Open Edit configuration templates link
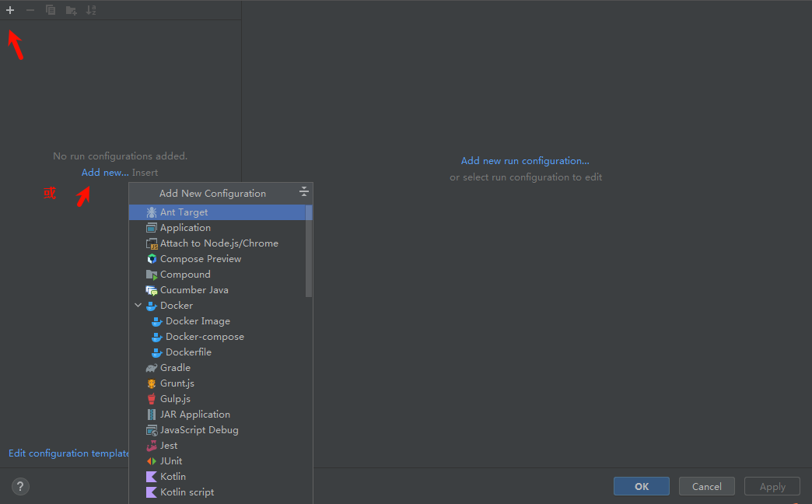The image size is (812, 504). tap(69, 453)
